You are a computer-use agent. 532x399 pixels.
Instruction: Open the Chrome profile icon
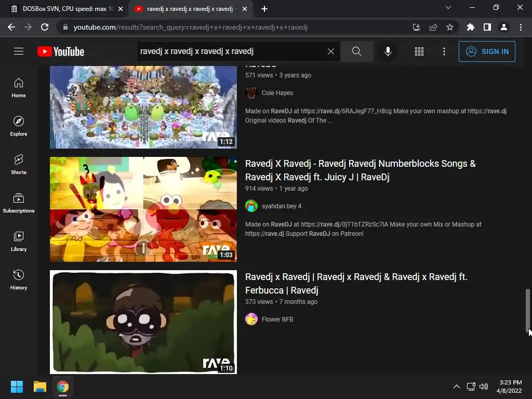tap(504, 27)
